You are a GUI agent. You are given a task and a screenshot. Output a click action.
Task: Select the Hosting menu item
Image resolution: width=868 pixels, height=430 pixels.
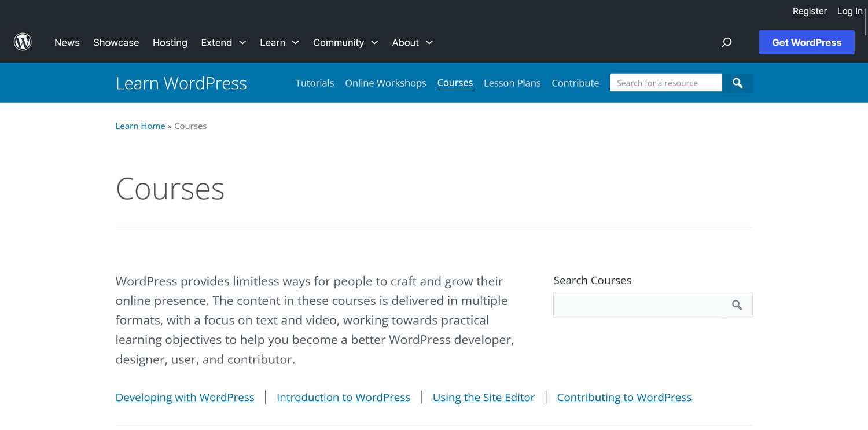170,42
